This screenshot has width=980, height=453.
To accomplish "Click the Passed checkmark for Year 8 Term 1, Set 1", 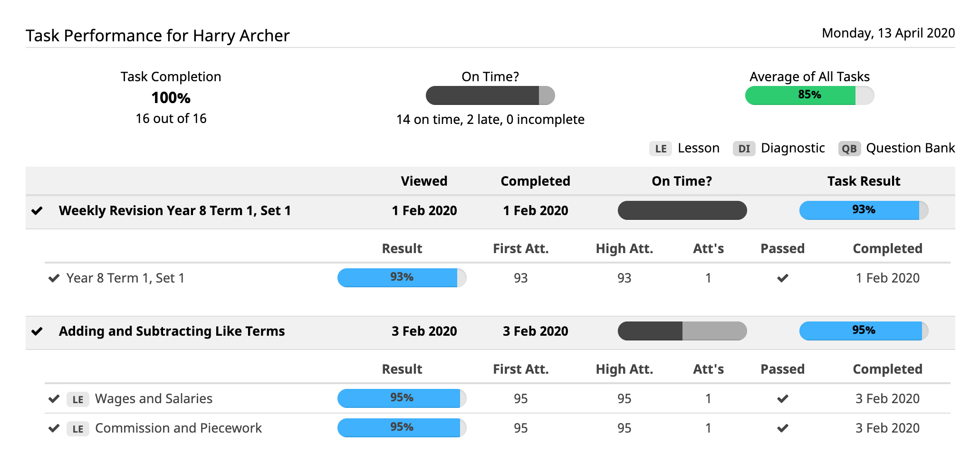I will 782,278.
